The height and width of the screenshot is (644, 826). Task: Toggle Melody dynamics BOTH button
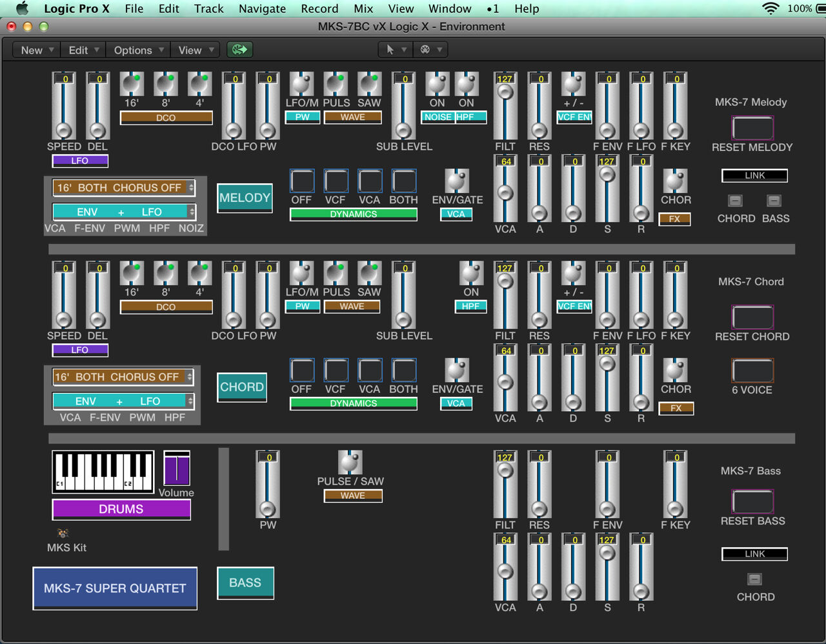click(x=404, y=181)
